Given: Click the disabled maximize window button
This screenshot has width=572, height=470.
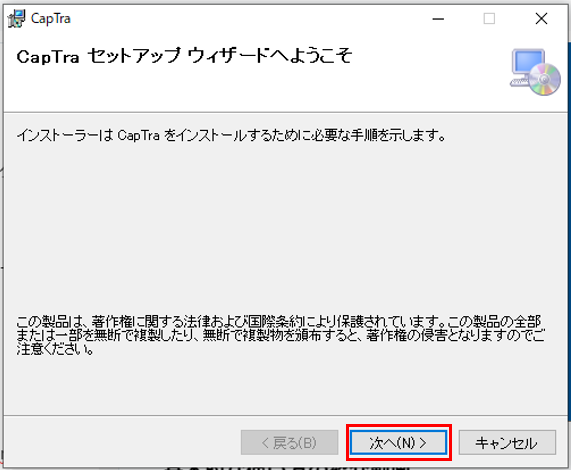Looking at the screenshot, I should (489, 19).
